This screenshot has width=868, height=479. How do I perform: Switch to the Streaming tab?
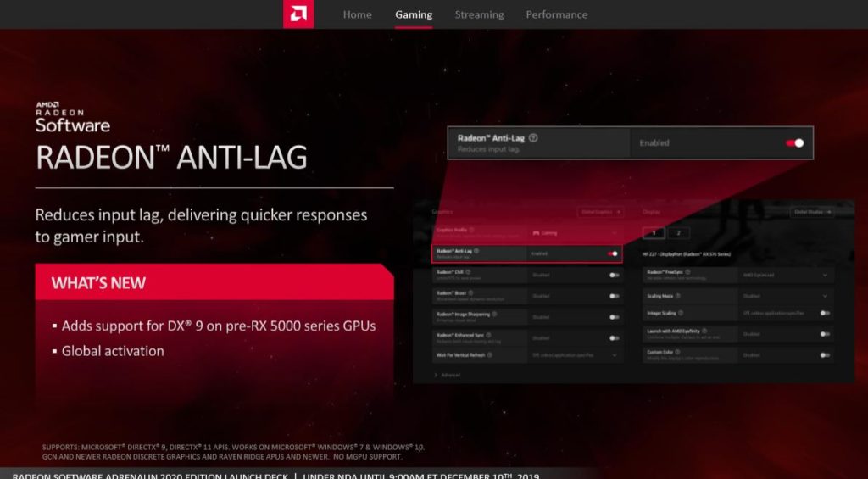pos(479,14)
